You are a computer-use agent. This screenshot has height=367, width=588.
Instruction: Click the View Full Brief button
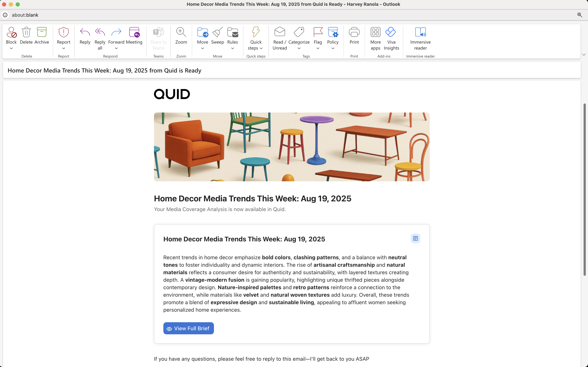[x=188, y=328]
